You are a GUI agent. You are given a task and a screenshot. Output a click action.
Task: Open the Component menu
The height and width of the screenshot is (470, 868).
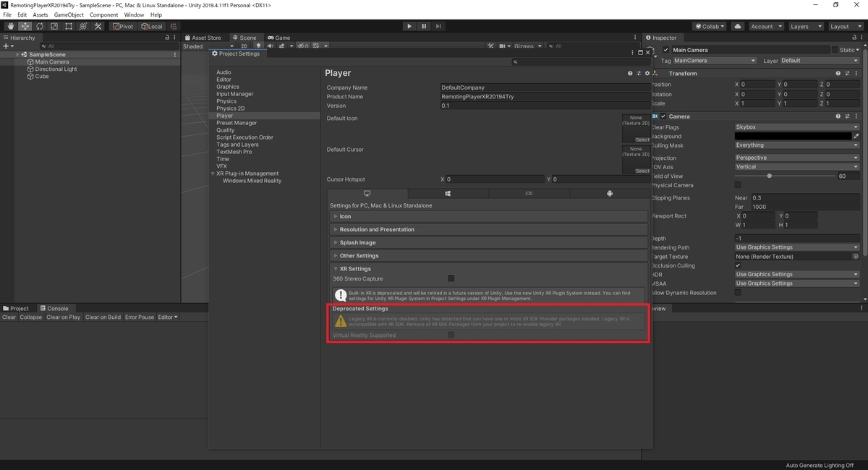click(x=103, y=14)
